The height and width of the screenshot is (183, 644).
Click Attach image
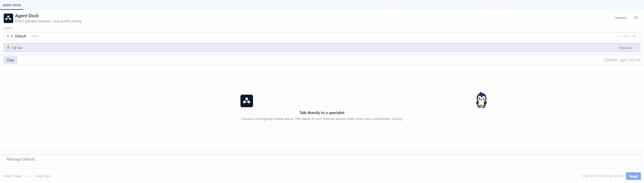tap(12, 176)
